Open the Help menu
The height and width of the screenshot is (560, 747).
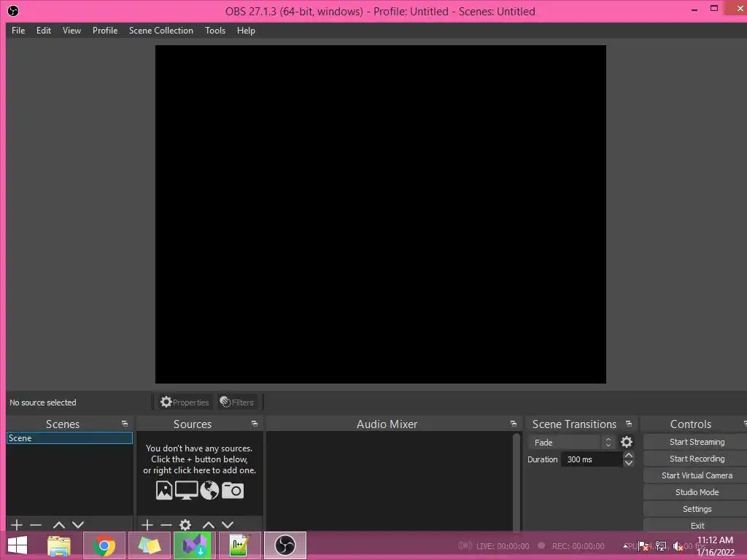click(247, 31)
